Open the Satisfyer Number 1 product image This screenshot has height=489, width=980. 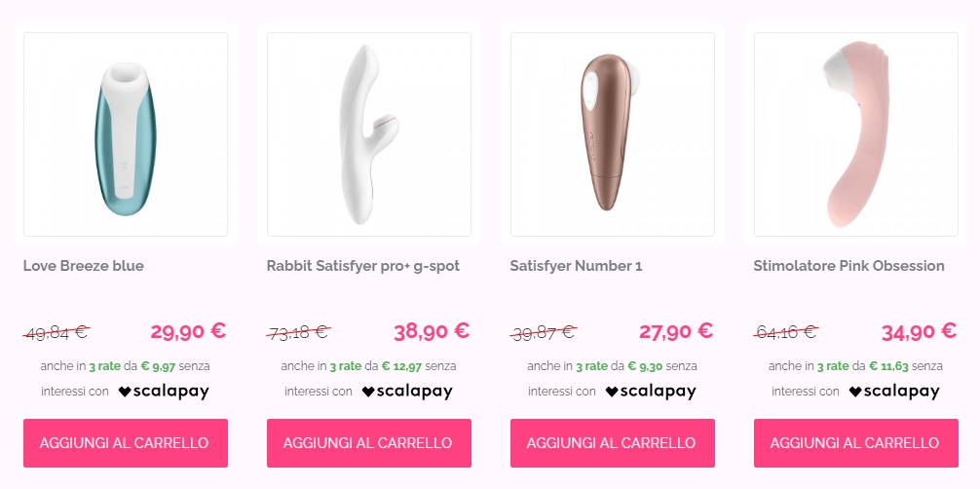pos(613,134)
